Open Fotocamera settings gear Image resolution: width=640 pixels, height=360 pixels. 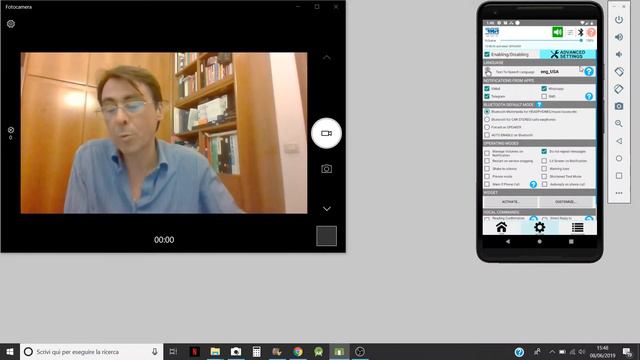click(11, 24)
